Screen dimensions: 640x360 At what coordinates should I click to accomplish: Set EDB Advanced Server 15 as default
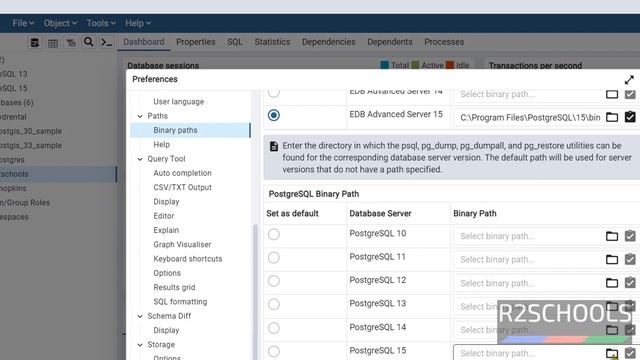pyautogui.click(x=273, y=115)
